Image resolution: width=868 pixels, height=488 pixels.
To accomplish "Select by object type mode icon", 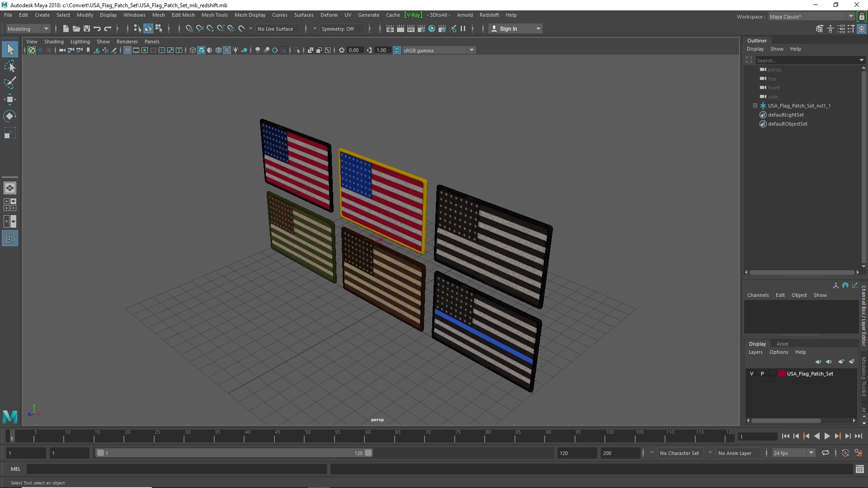I will (148, 28).
